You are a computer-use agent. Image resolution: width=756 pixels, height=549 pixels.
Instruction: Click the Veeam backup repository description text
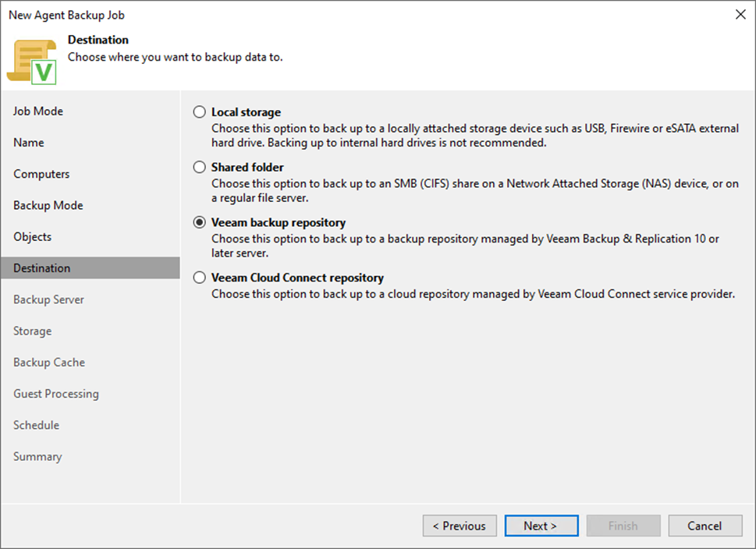coord(465,246)
